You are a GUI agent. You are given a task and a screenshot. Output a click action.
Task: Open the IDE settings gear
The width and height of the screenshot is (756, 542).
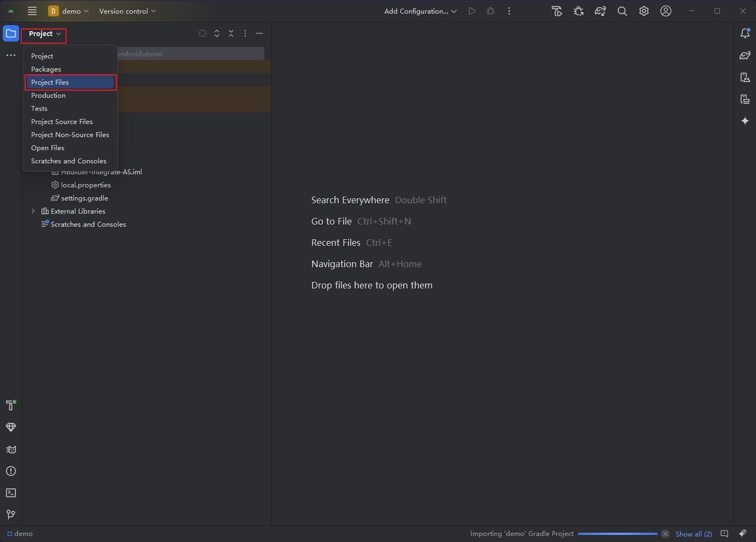(x=644, y=11)
